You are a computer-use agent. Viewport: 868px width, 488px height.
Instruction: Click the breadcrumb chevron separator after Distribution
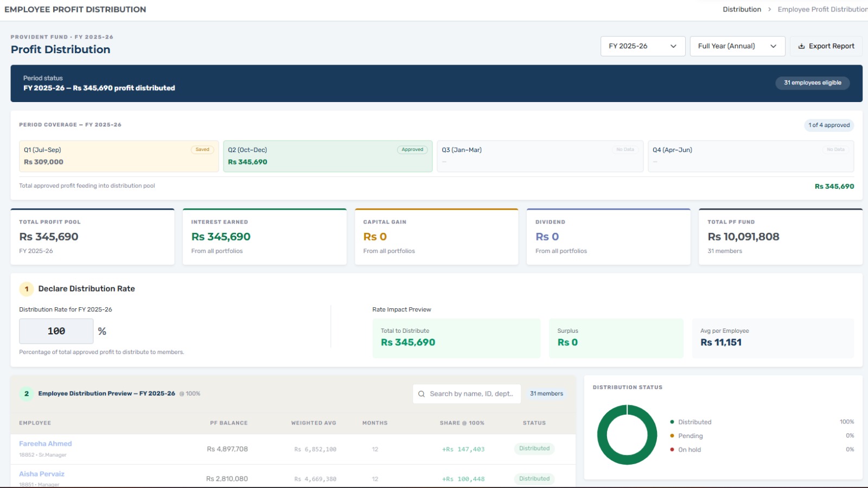[x=769, y=9]
